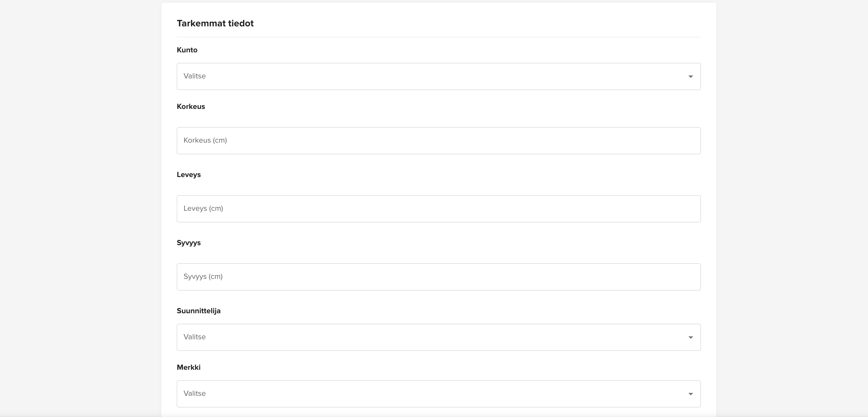Click the Kunto field label
Screen dimensions: 868x417
coord(187,50)
